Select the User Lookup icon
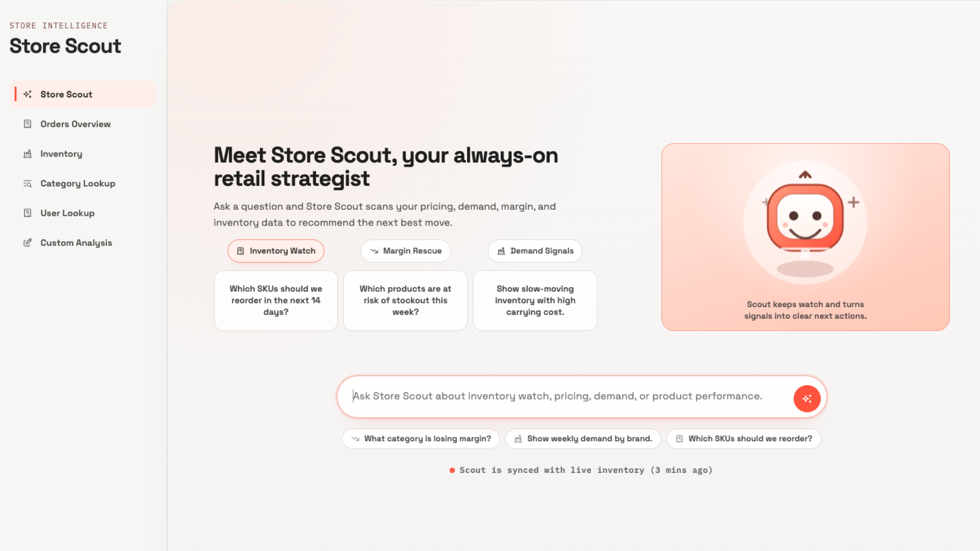Viewport: 980px width, 551px height. tap(28, 213)
